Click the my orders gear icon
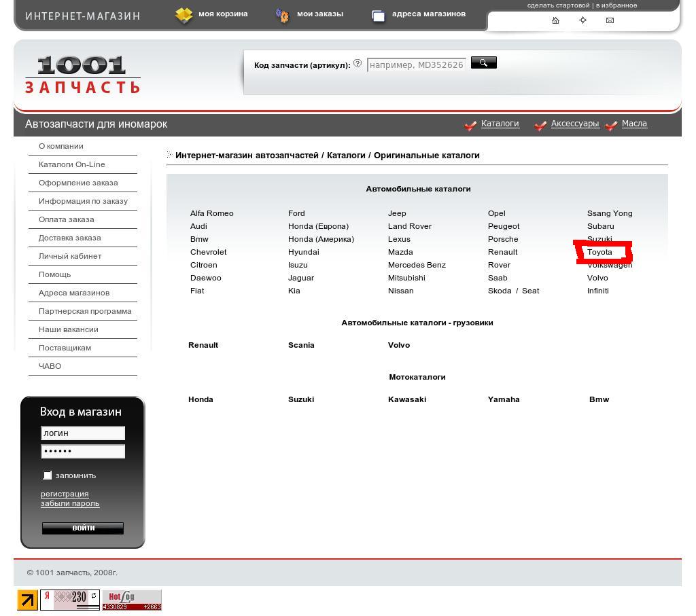The height and width of the screenshot is (616, 696). click(x=282, y=15)
